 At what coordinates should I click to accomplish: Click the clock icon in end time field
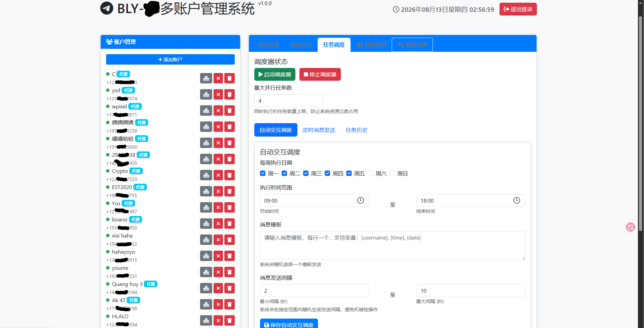pos(517,201)
